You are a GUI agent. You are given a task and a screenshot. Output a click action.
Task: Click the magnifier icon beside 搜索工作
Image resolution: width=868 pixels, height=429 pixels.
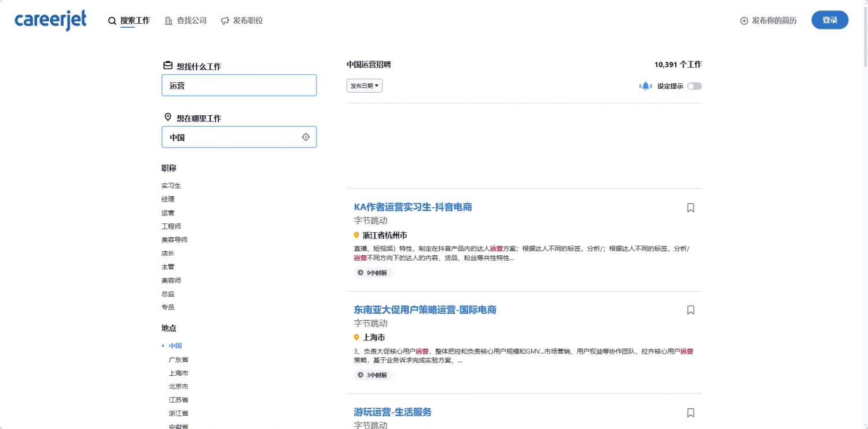coord(112,21)
